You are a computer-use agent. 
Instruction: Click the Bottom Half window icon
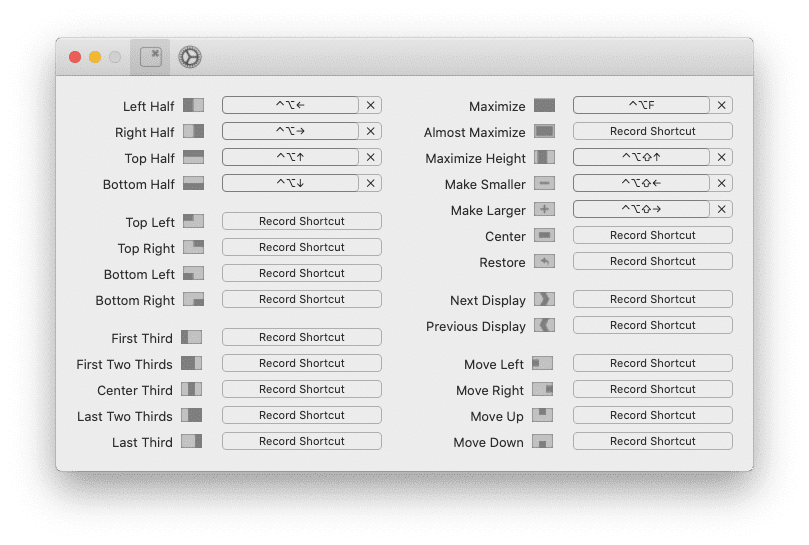point(193,183)
